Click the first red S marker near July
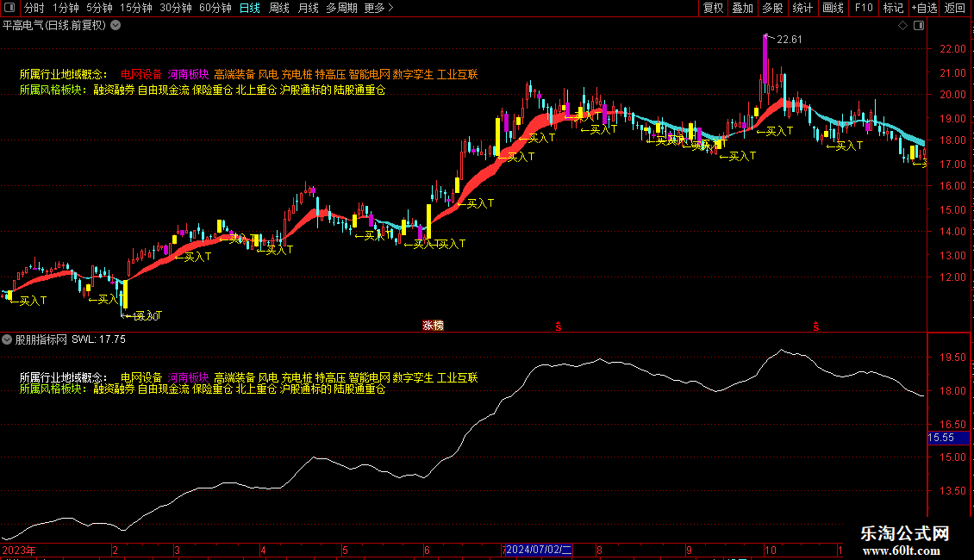 point(559,326)
